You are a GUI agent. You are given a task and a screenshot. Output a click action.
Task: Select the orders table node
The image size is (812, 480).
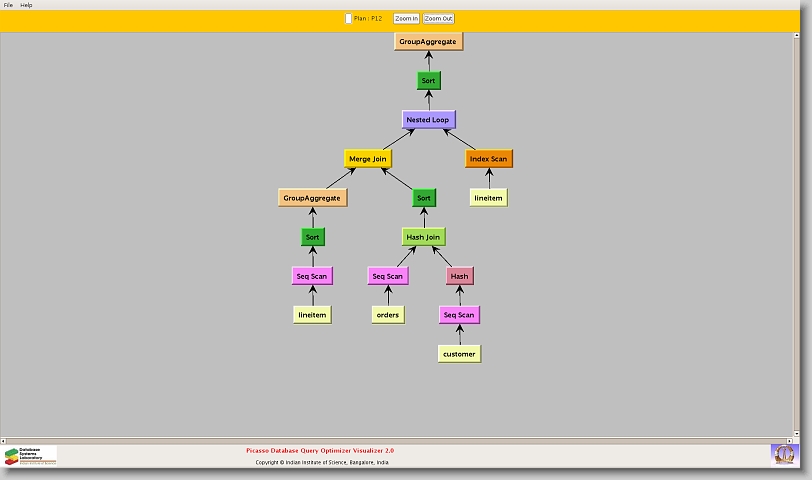pos(387,314)
